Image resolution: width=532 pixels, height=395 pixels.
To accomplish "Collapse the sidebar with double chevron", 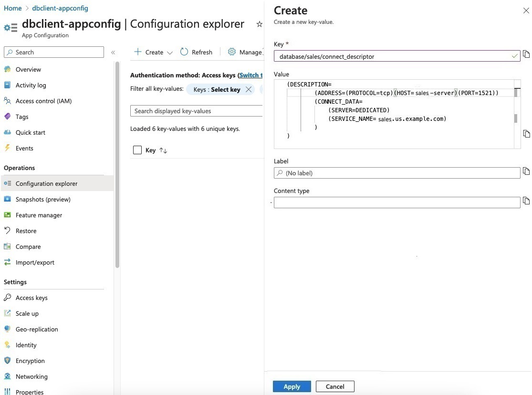I will (x=113, y=53).
